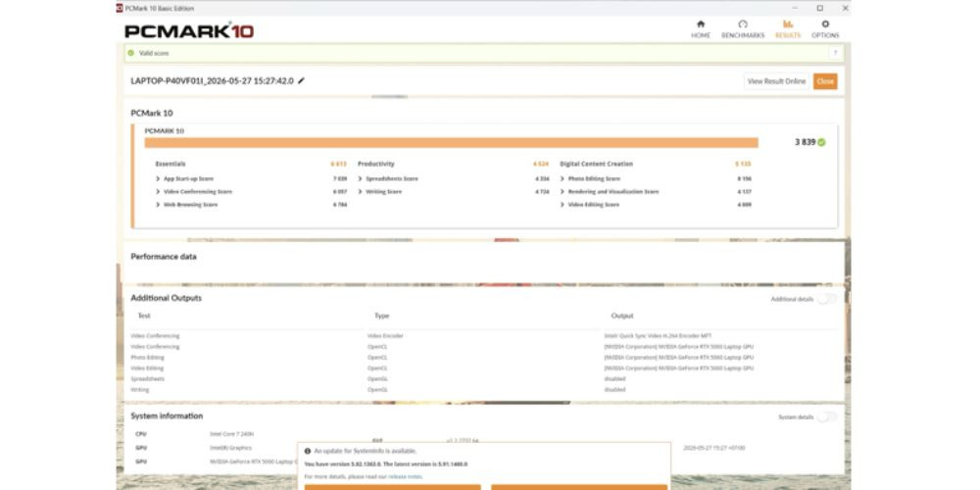Click the Productivity group heading
This screenshot has width=980, height=490.
coord(376,164)
